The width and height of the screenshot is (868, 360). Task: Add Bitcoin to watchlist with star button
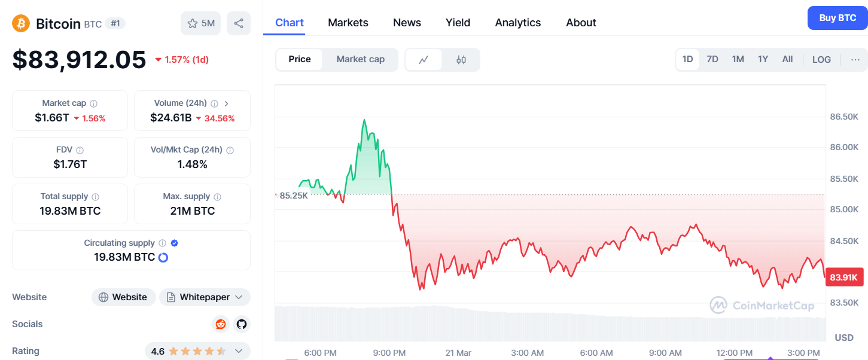(200, 23)
